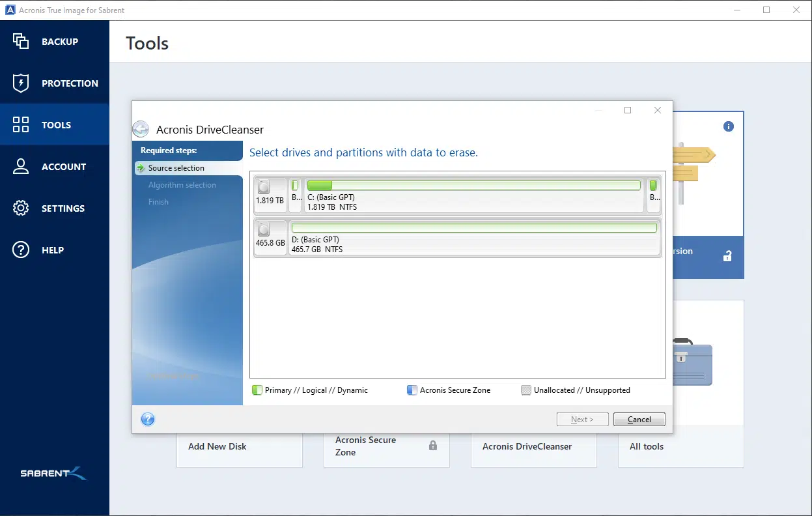Click 'Unallocated // Unsupported' legend text
The image size is (812, 516).
[x=582, y=390]
